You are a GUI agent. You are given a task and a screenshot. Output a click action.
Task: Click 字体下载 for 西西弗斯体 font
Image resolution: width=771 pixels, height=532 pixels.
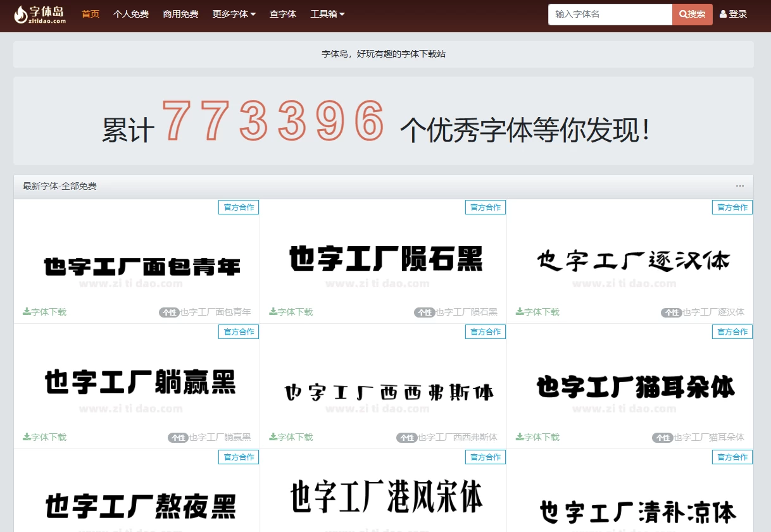point(291,437)
